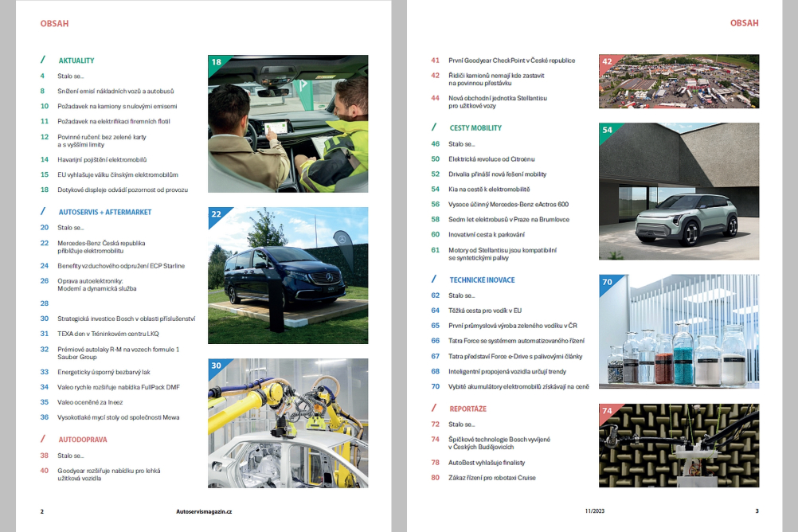Screen dimensions: 798x532
Task: Click 'Stalo se...' entry for page 20
Action: tap(71, 228)
